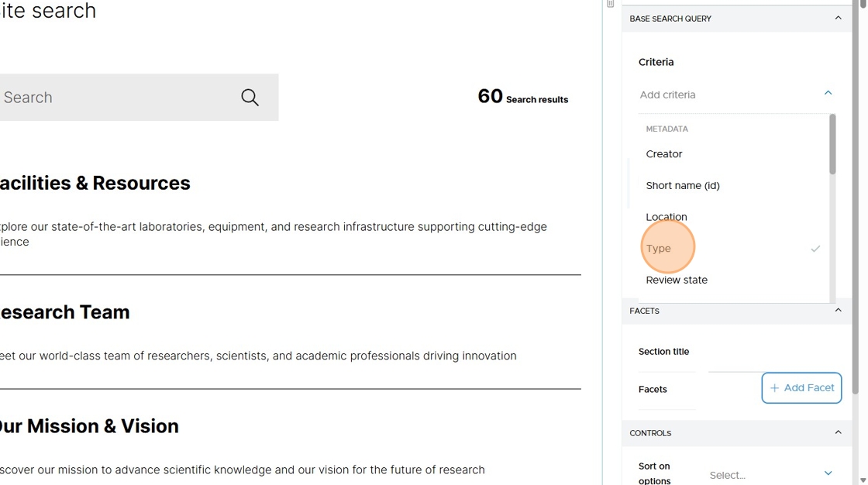Open the Research Team search result
868x485 pixels.
pyautogui.click(x=65, y=312)
